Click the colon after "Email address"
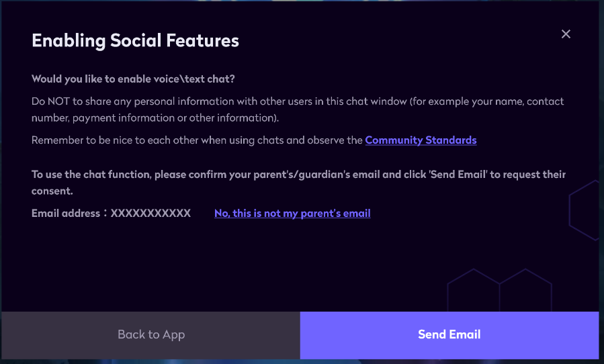 [105, 214]
